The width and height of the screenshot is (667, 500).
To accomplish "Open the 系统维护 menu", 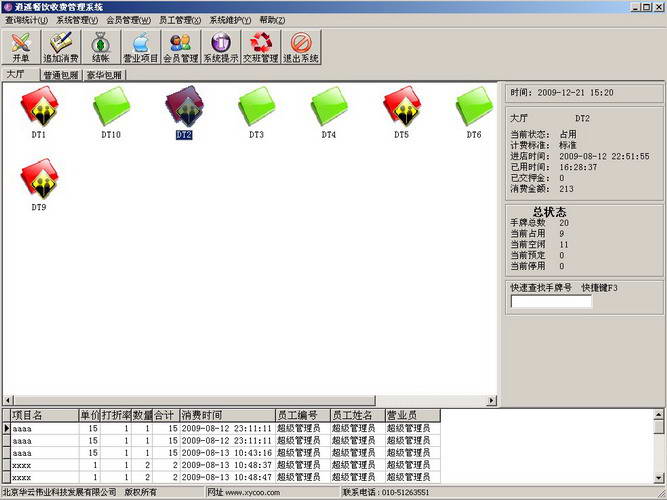I will (x=230, y=20).
